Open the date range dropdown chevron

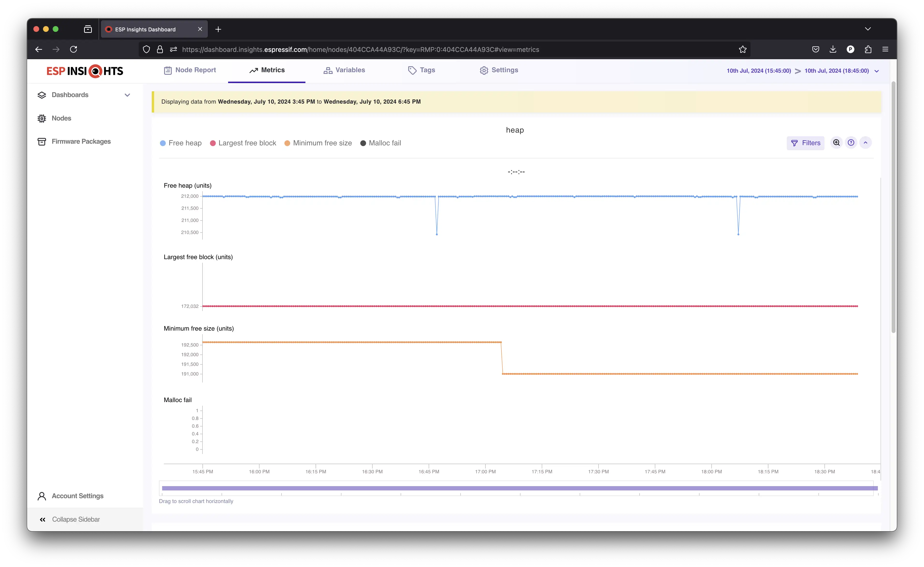tap(877, 71)
